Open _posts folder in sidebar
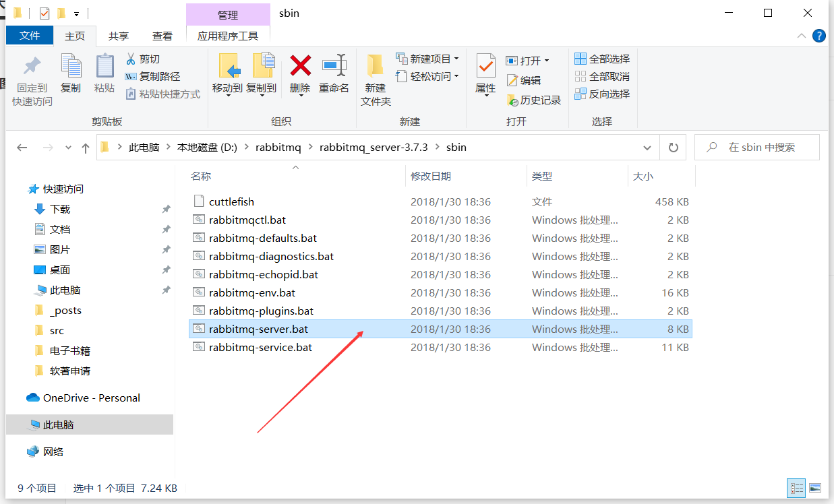The height and width of the screenshot is (504, 834). [x=65, y=311]
